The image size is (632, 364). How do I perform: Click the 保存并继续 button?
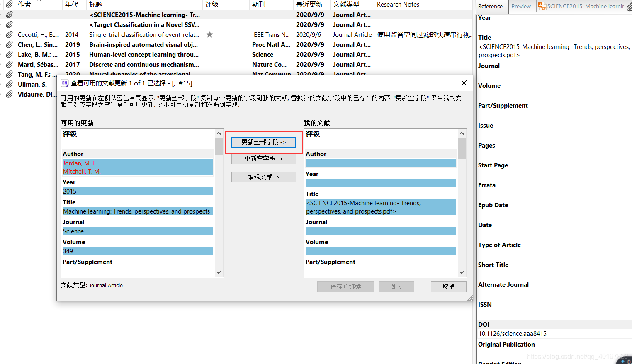[346, 287]
